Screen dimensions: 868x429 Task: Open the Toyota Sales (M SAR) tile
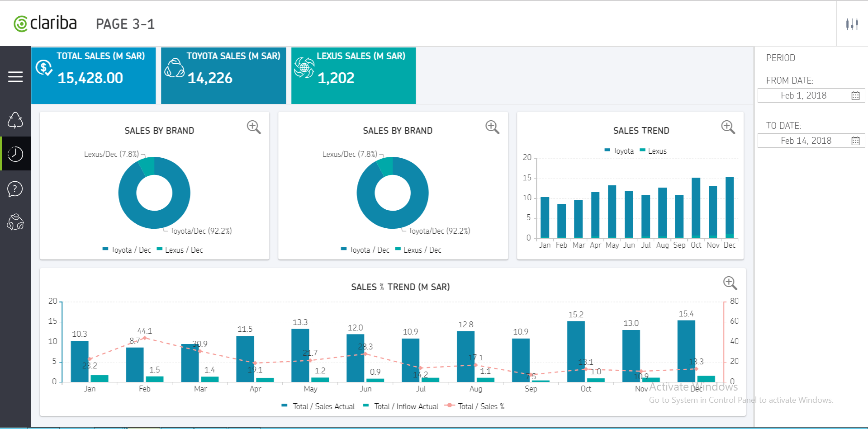coord(223,75)
